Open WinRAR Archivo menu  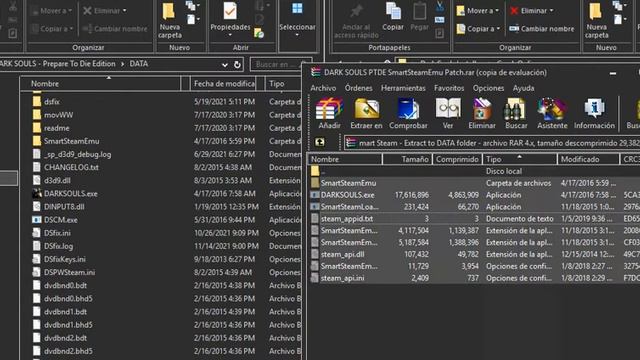pyautogui.click(x=323, y=88)
